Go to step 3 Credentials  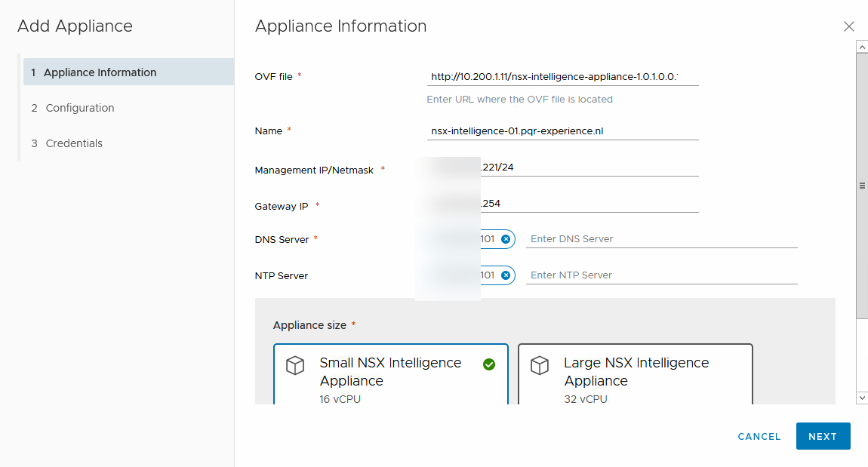74,143
